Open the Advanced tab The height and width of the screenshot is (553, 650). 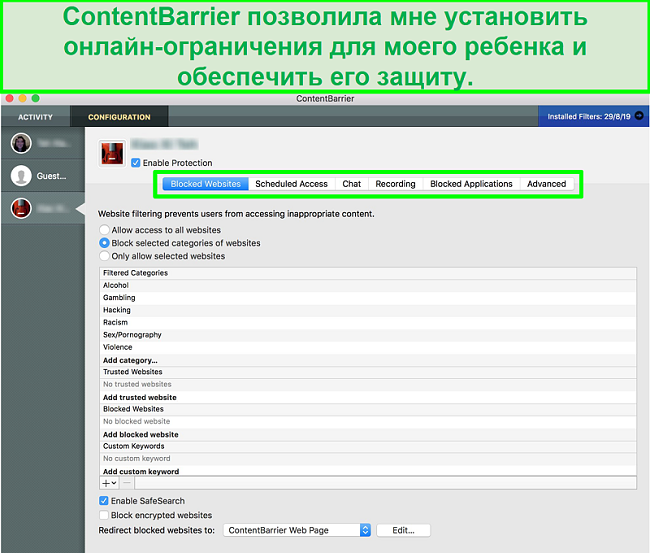tap(546, 184)
